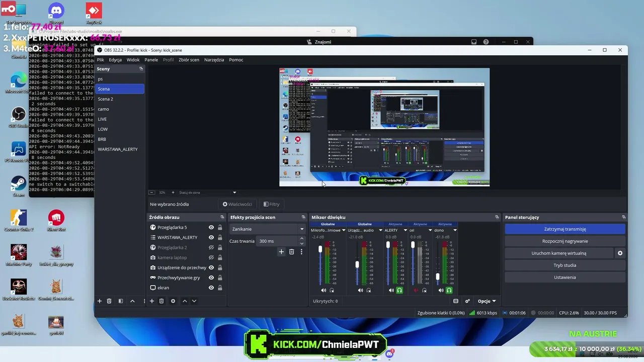
Task: Toggle monitoring headphones on ALERTY channel
Action: [x=399, y=290]
